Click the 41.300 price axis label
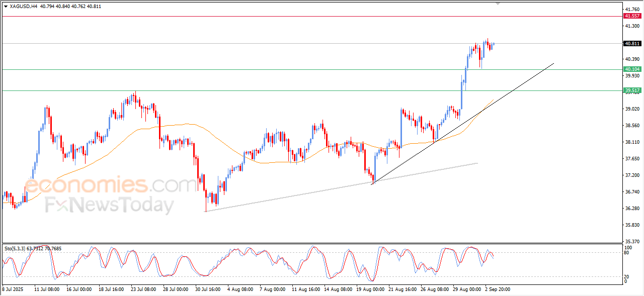This screenshot has height=296, width=644. (x=632, y=26)
